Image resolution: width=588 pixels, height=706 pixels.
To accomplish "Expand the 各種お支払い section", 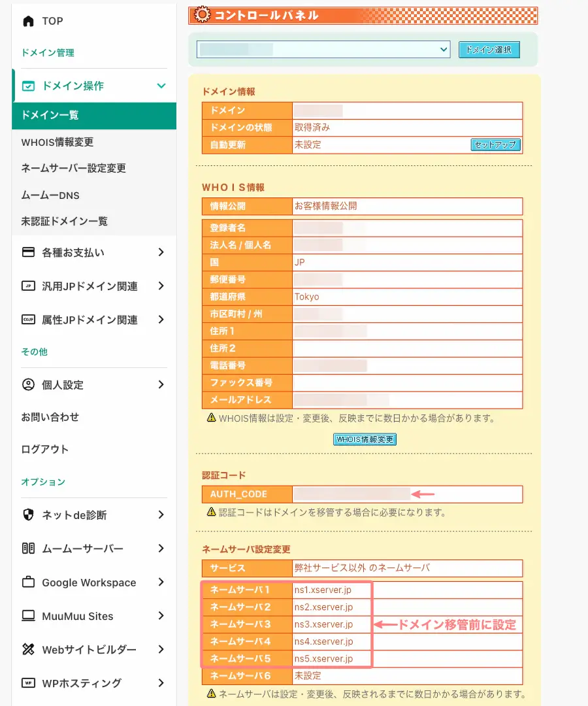I will 160,252.
